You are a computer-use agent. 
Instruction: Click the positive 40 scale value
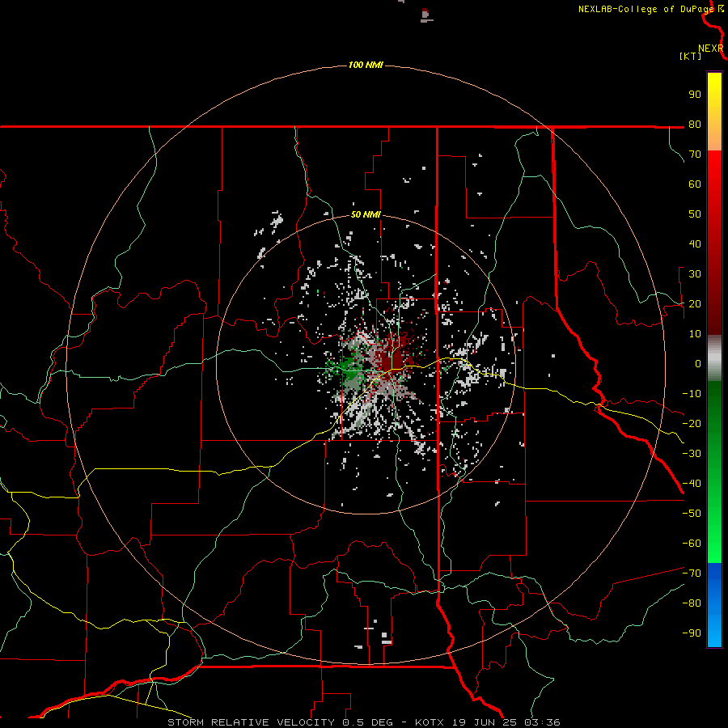click(x=695, y=243)
